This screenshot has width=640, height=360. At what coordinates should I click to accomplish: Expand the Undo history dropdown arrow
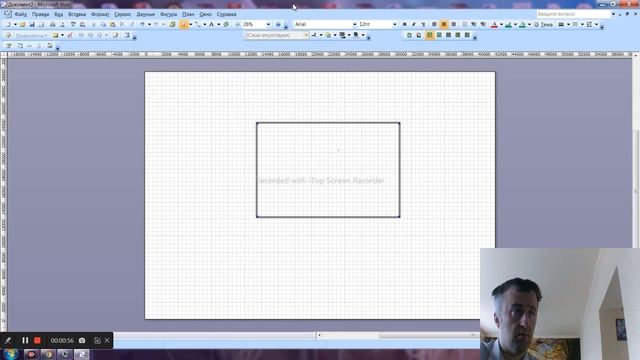click(x=149, y=24)
